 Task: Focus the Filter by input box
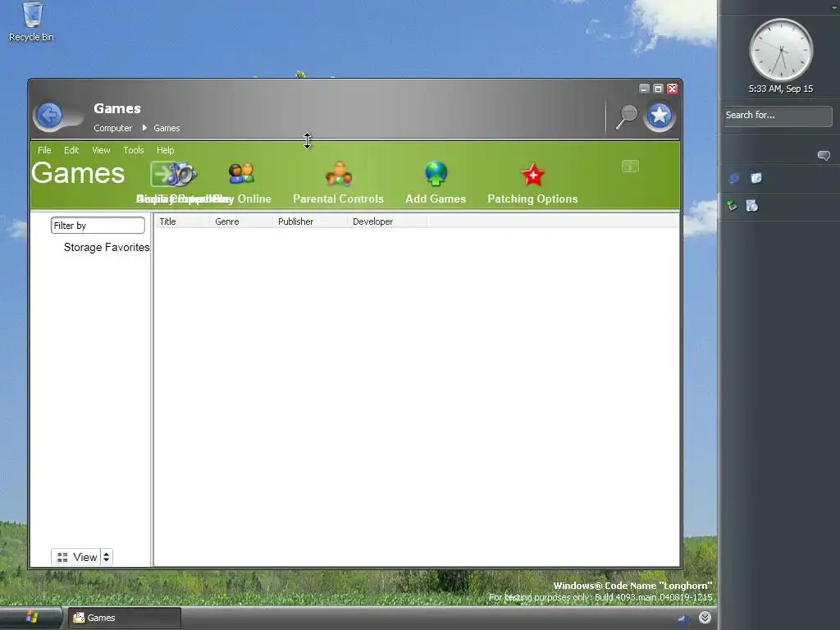tap(98, 226)
